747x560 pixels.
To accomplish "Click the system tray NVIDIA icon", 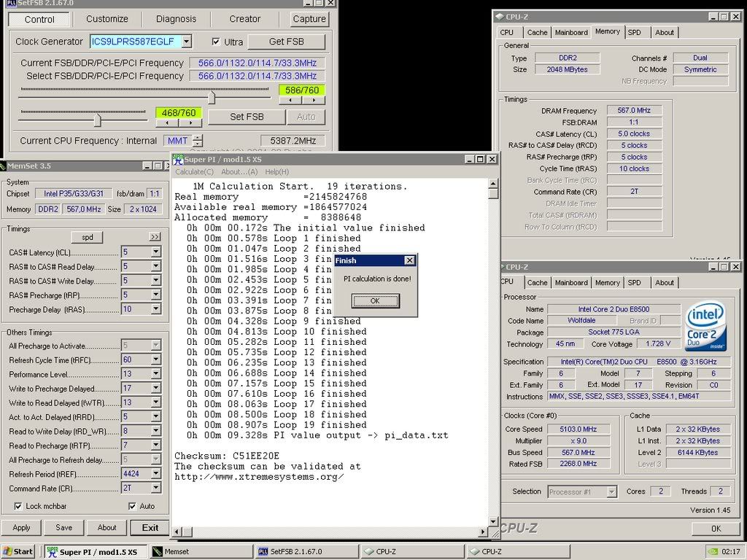I will 713,551.
